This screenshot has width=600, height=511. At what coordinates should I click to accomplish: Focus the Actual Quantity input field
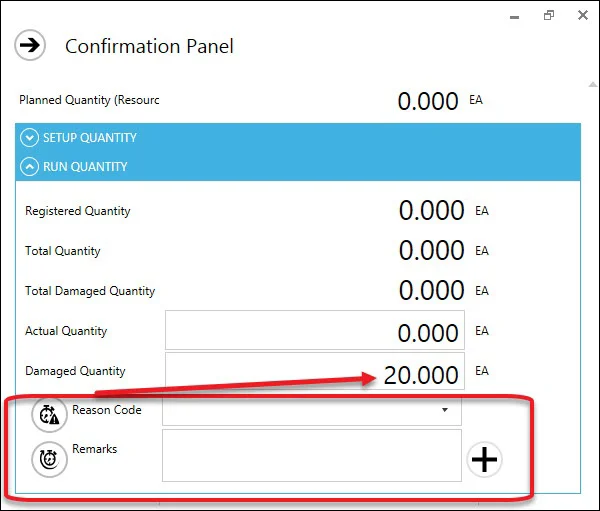pos(314,331)
